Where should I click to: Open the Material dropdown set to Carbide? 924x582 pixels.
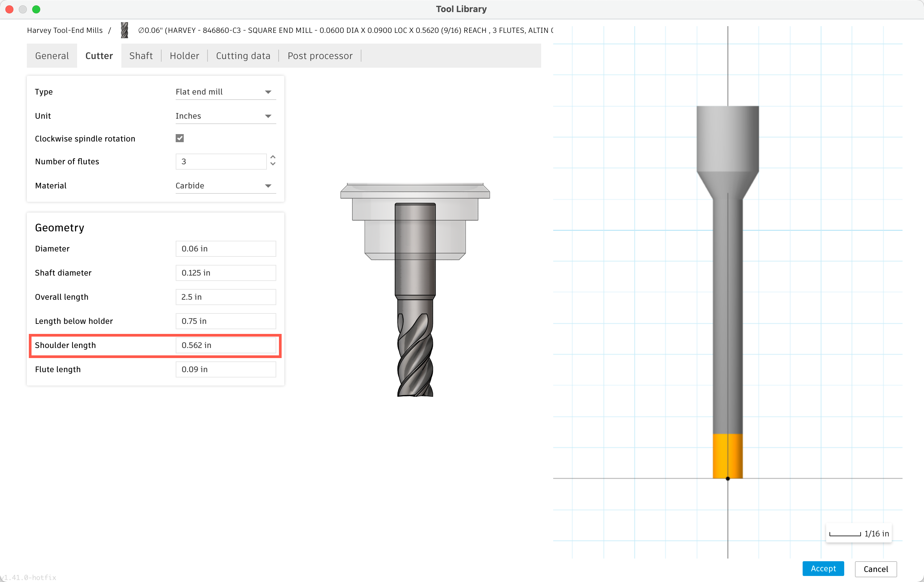click(226, 185)
